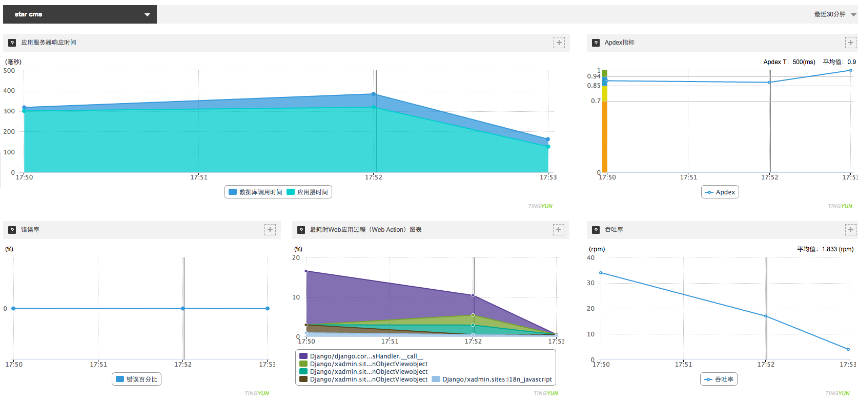Click plus icon on Web Action panel

point(559,230)
